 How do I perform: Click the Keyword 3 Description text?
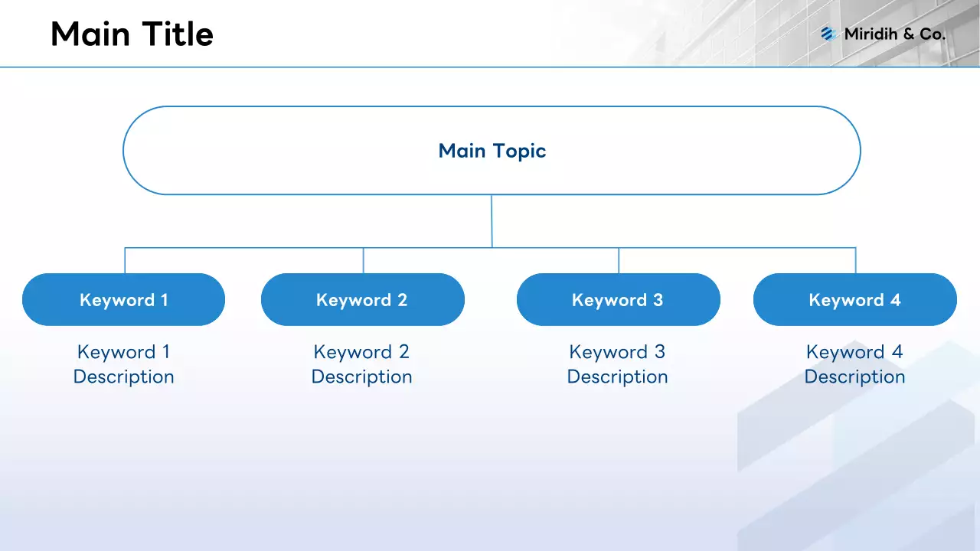pos(617,364)
